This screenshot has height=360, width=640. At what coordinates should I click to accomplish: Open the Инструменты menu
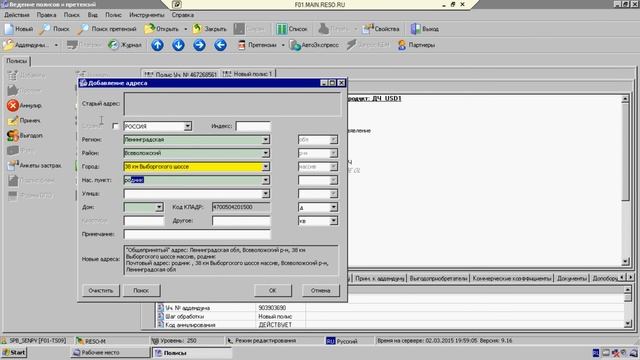[147, 15]
